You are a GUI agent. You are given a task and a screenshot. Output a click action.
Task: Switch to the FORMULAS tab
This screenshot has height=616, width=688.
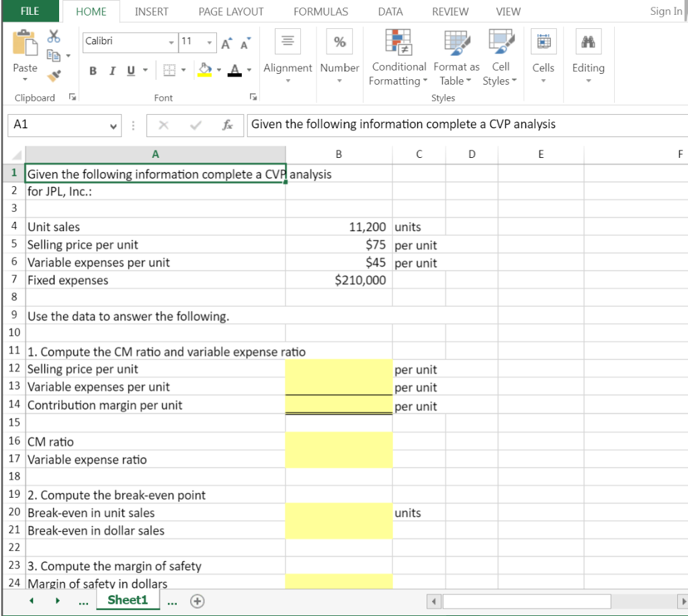point(320,12)
